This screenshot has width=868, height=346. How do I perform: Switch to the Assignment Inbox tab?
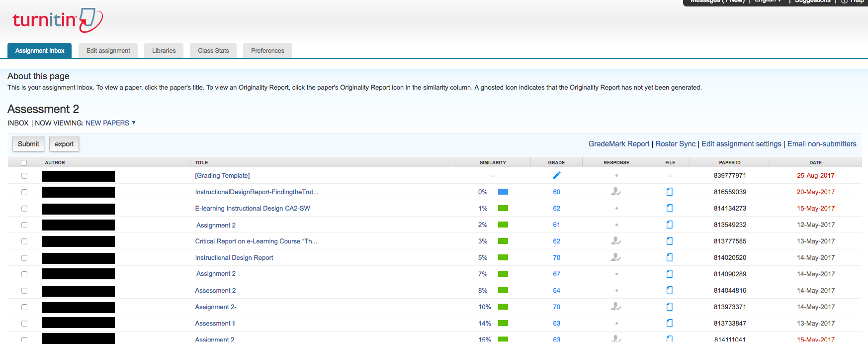tap(40, 51)
